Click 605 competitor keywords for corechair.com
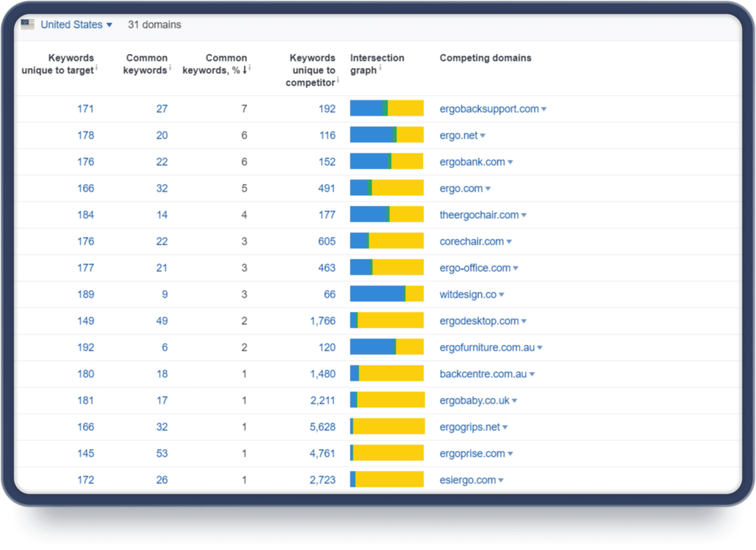Viewport: 756px width, 550px height. (x=326, y=241)
